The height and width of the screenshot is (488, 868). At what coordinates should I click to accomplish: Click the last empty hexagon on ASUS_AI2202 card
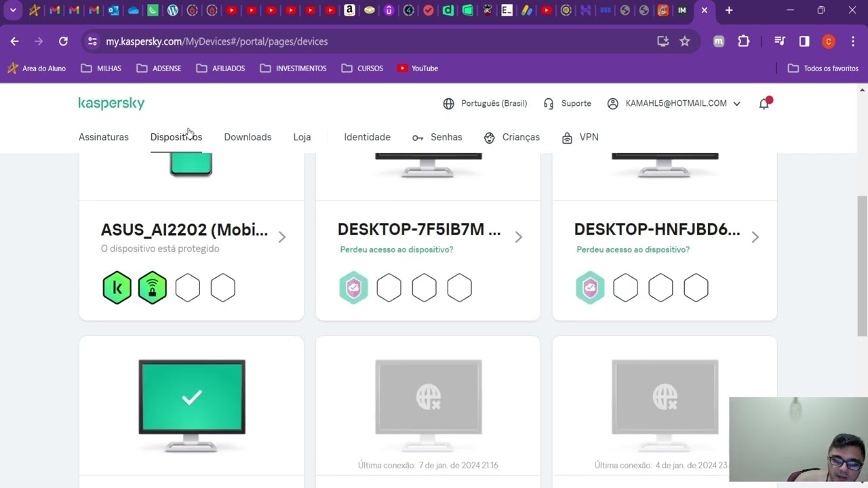pyautogui.click(x=223, y=288)
